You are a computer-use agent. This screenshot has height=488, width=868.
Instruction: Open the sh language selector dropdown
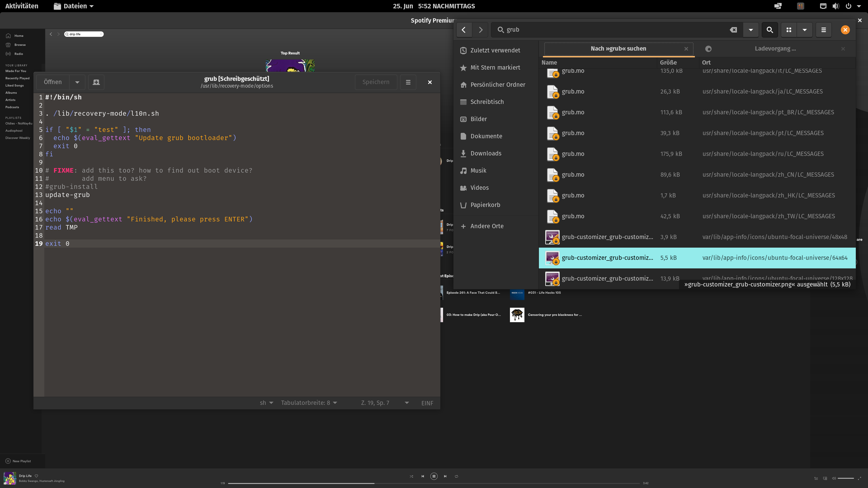tap(266, 403)
